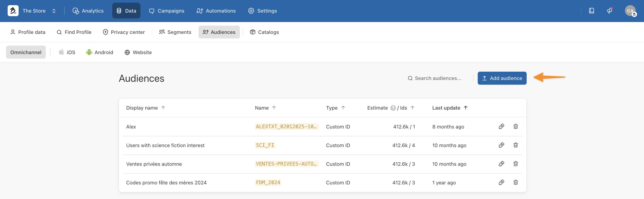The height and width of the screenshot is (199, 644).
Task: Open the announcements megaphone icon
Action: click(x=609, y=11)
